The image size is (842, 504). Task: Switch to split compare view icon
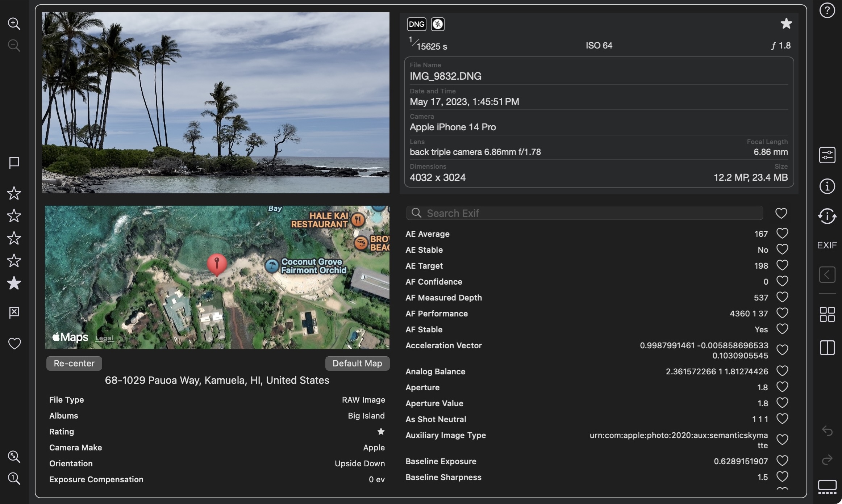(x=827, y=348)
